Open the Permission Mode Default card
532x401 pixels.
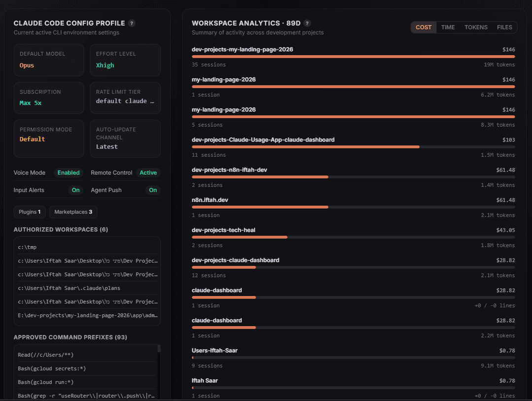49,138
